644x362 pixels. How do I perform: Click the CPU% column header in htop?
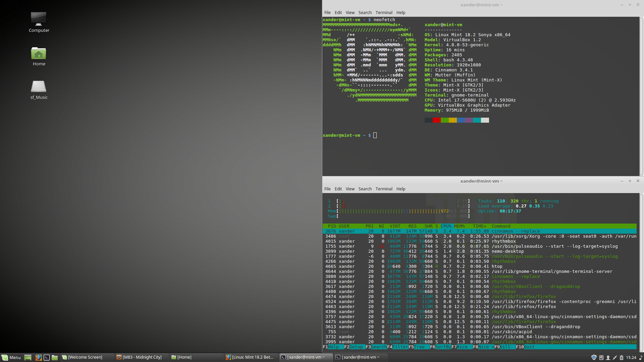[x=446, y=226]
